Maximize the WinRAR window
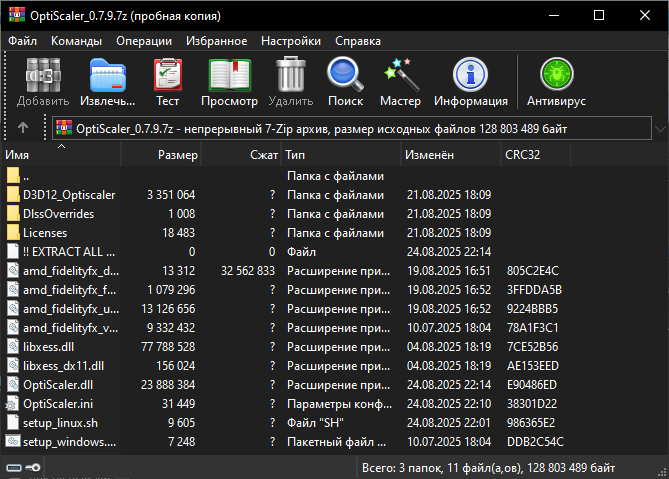 click(x=599, y=15)
